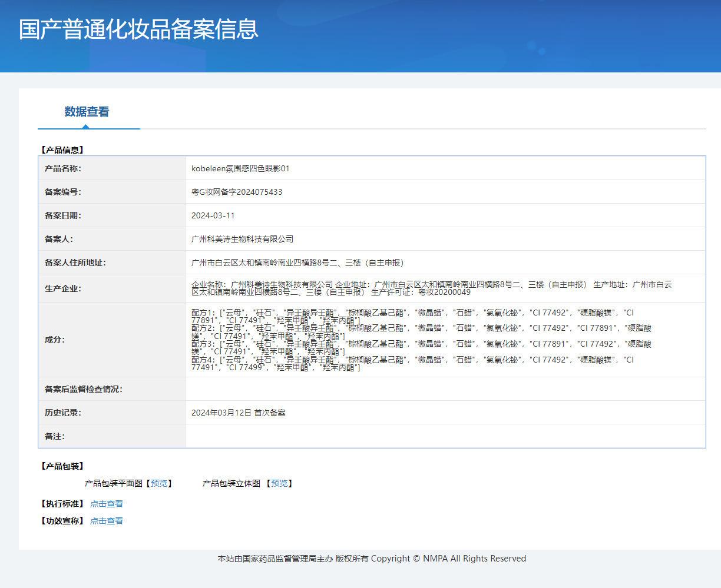
Task: Click the 历史记录 row label
Action: click(63, 413)
